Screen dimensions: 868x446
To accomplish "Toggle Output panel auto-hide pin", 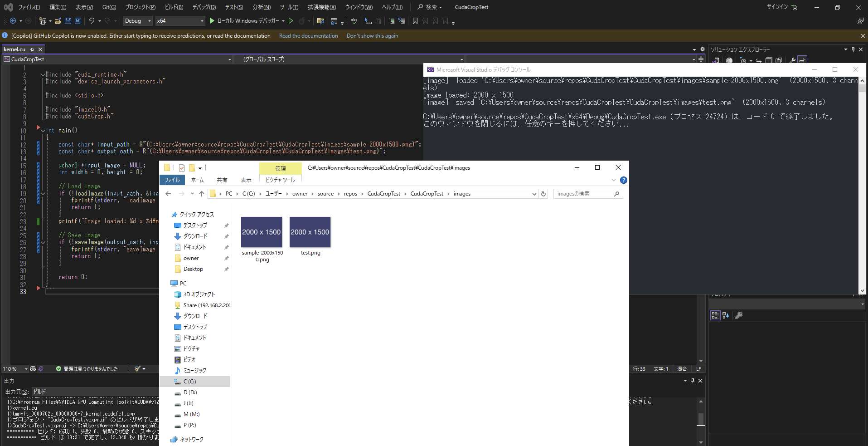I will coord(693,381).
